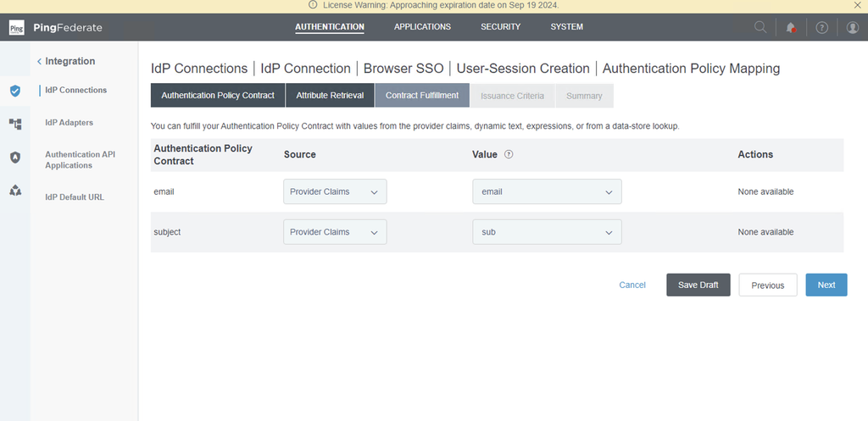Click None available in email row

coord(765,192)
